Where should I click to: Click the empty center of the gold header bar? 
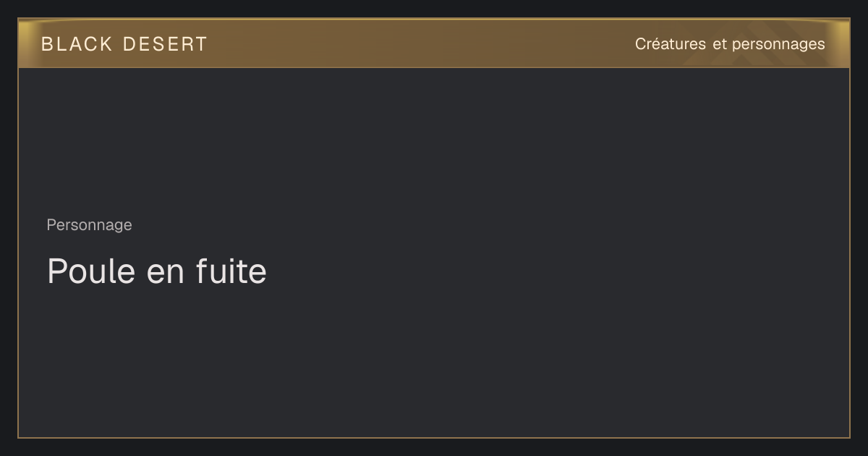tap(420, 43)
